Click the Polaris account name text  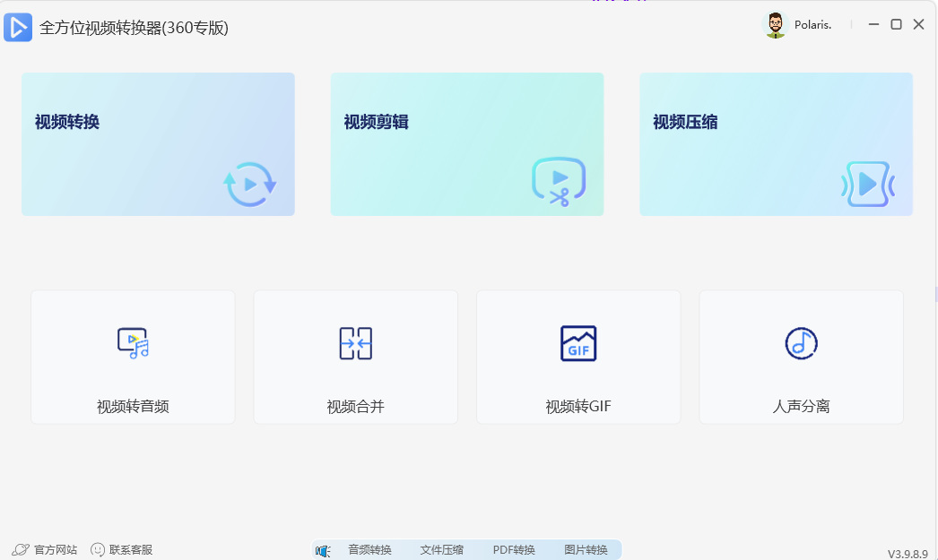(x=812, y=24)
